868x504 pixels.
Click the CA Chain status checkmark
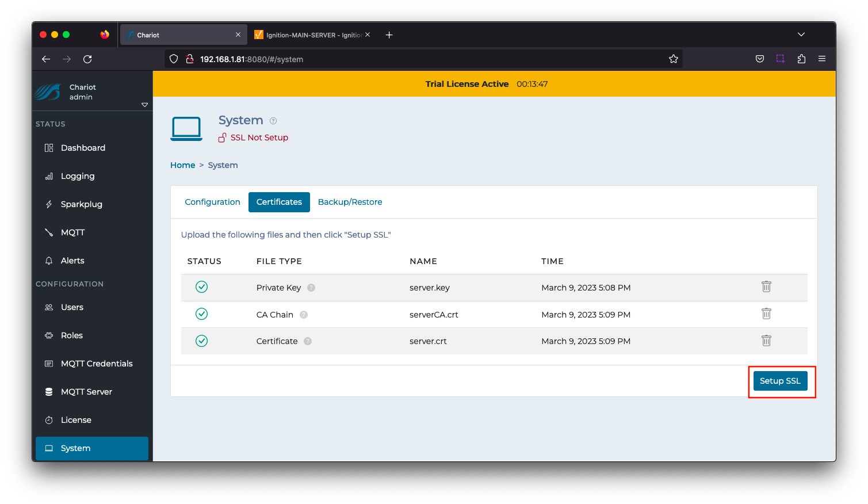201,314
